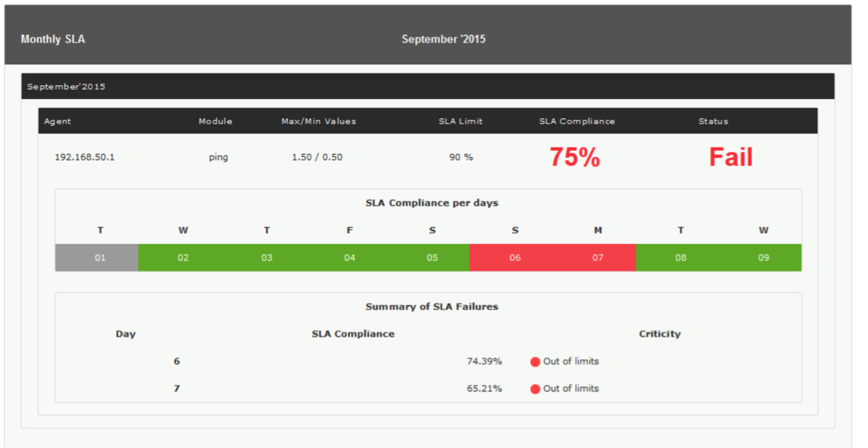Click SLA Compliance header in the dark bar
The height and width of the screenshot is (448, 868).
577,122
